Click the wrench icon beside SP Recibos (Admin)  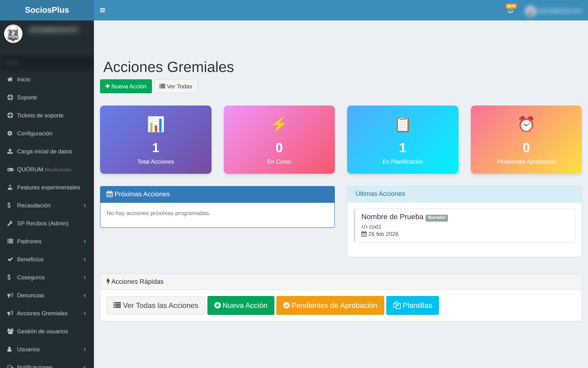[x=10, y=223]
